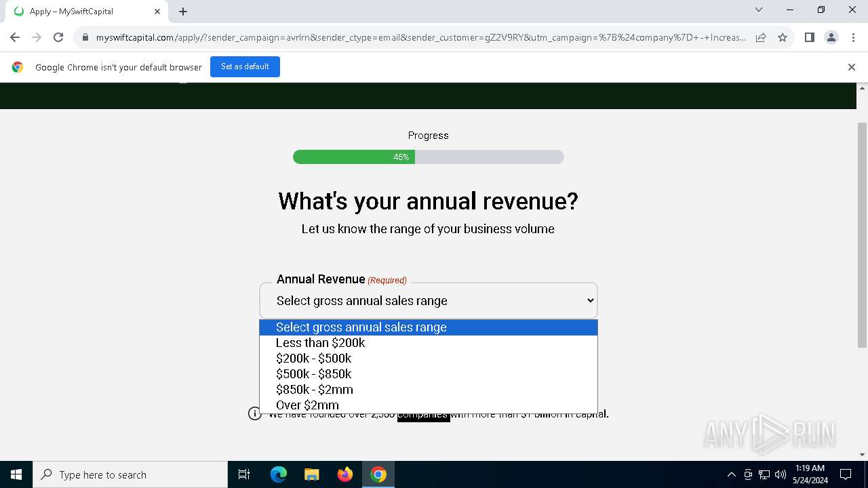The image size is (868, 488).
Task: Select '$200k - $500k' option
Action: coord(429,359)
